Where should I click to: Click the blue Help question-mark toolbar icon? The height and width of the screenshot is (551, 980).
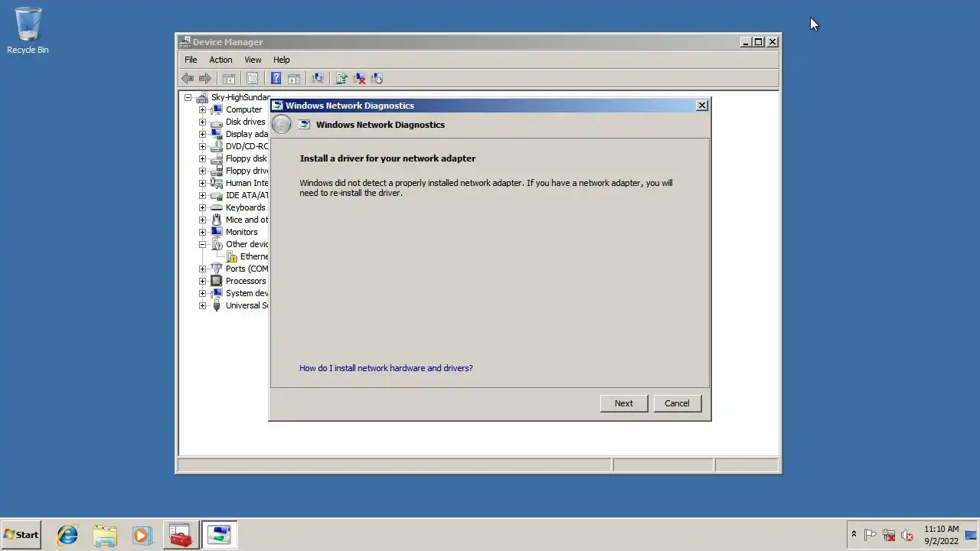tap(276, 78)
